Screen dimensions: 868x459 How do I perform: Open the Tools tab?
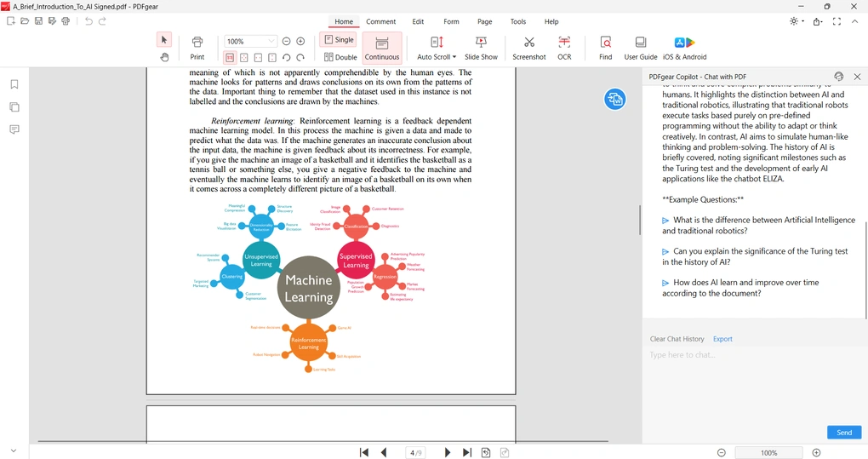click(517, 21)
